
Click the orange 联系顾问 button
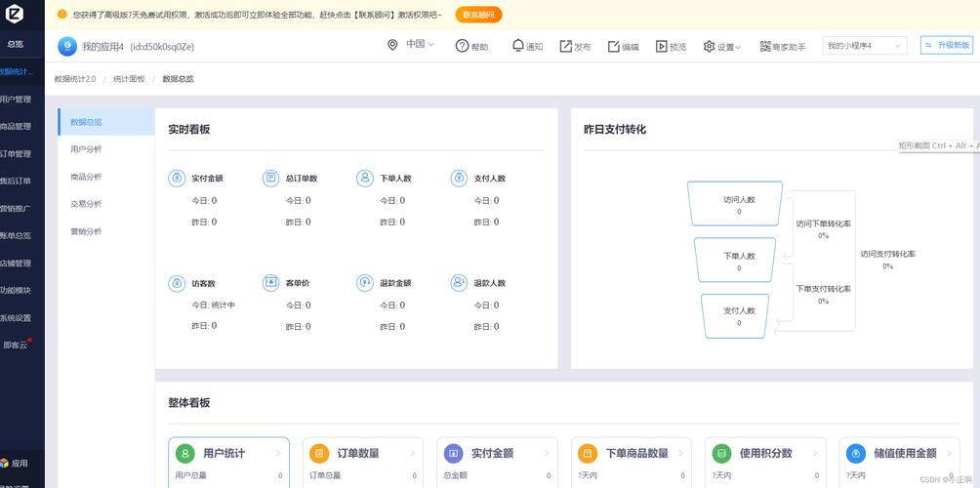[478, 15]
